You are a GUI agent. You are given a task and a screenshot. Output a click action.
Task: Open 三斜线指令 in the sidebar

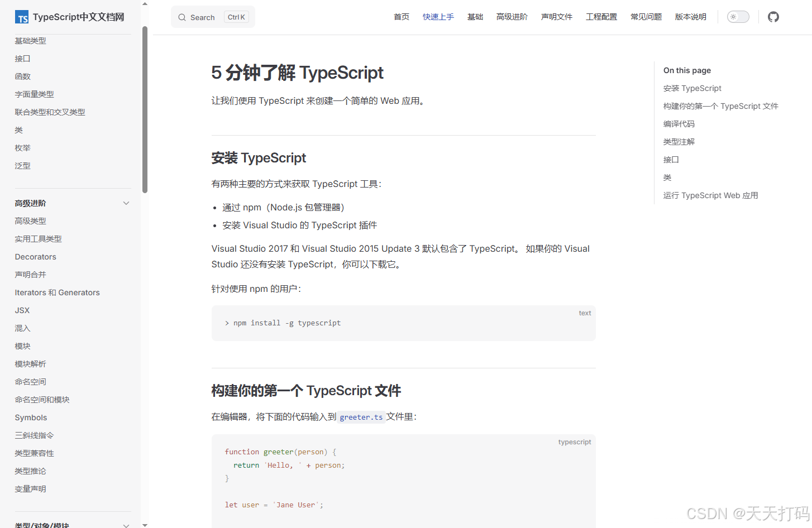(35, 435)
